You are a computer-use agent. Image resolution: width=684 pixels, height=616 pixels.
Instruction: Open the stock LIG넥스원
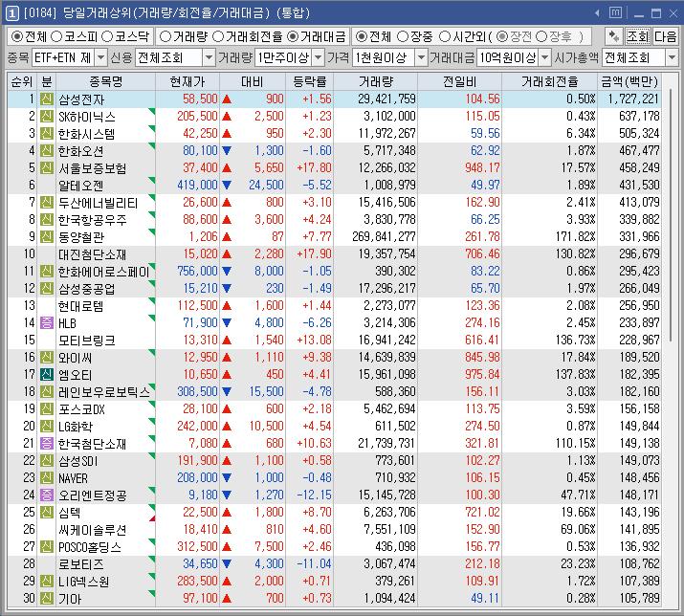click(84, 582)
